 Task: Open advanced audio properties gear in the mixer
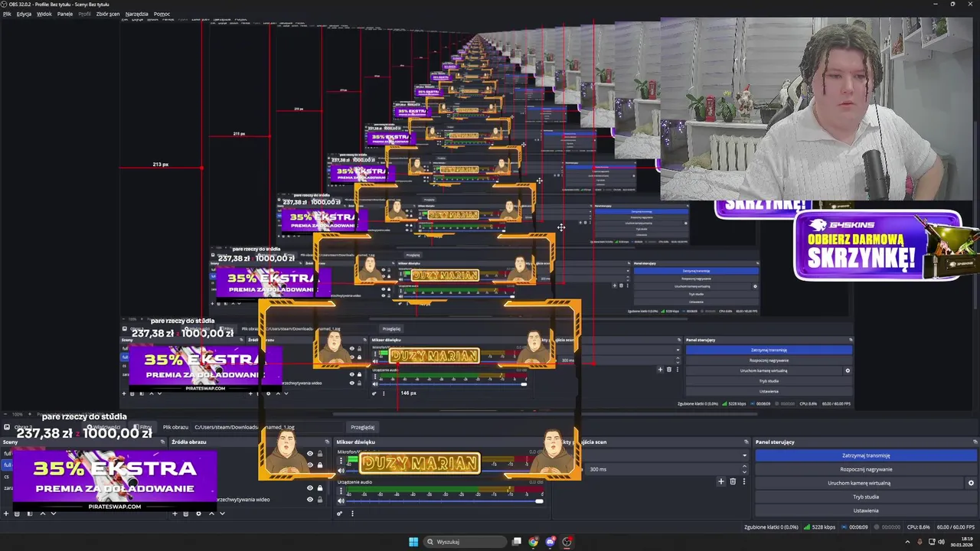[339, 514]
